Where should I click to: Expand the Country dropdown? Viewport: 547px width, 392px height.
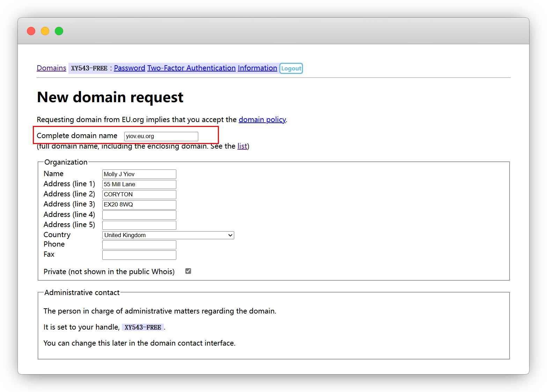168,235
